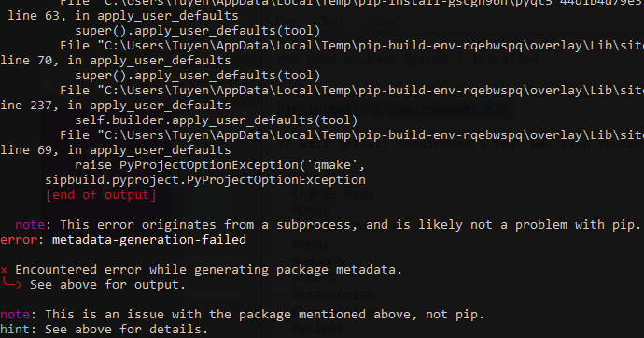
Task: Click the red curved arrow before 'See above'
Action: pos(11,284)
